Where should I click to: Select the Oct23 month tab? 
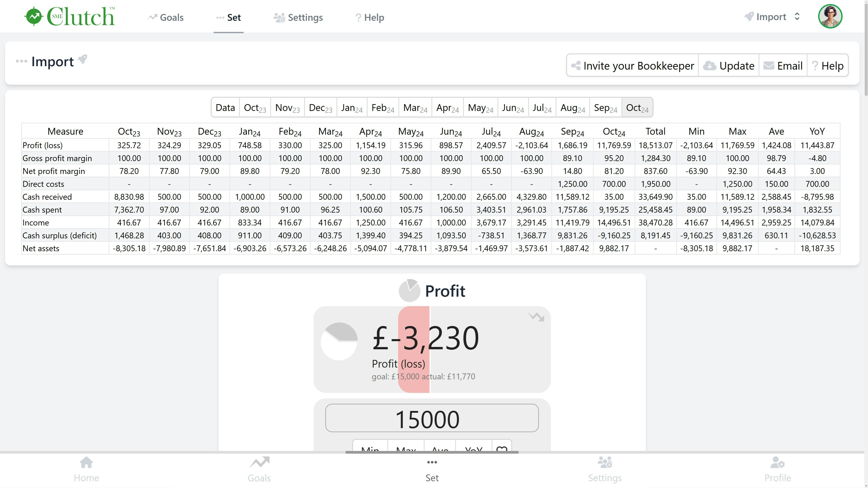pos(255,108)
